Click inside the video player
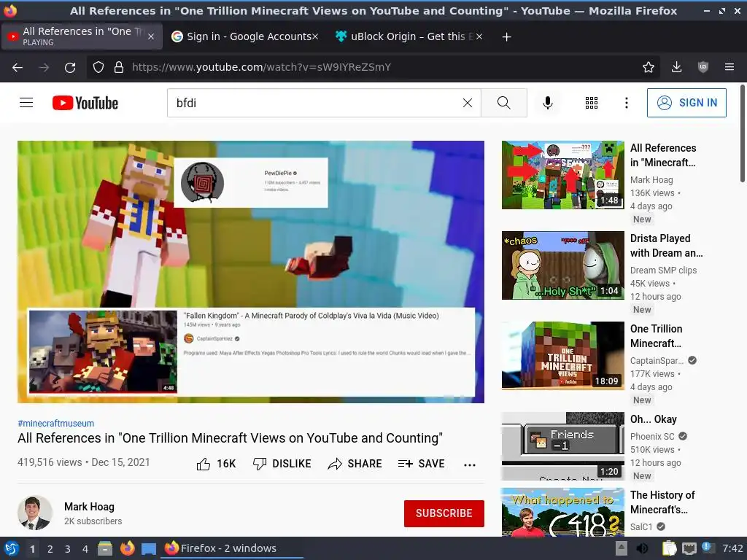The image size is (747, 560). 251,272
